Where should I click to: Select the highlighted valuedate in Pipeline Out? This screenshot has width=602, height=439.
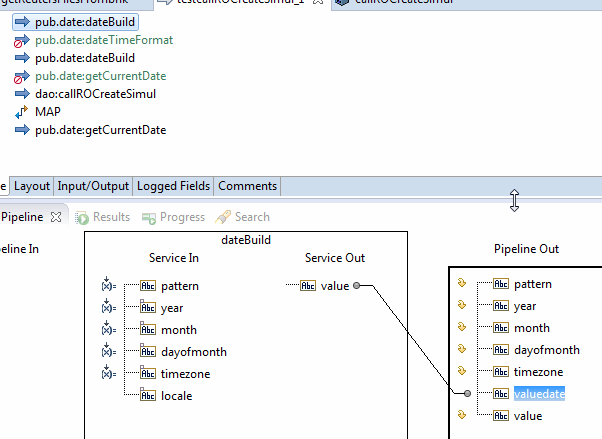(x=539, y=394)
